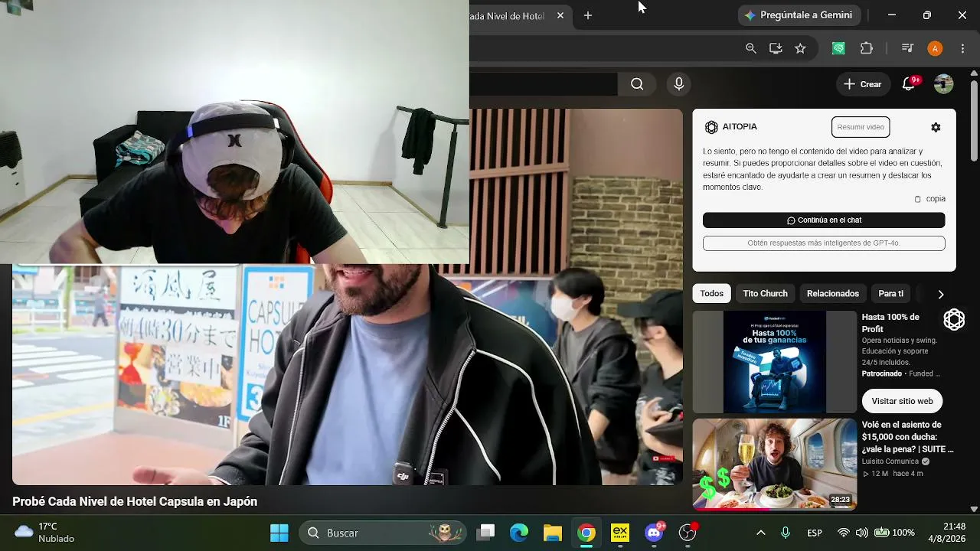The height and width of the screenshot is (551, 980).
Task: Open the volume speaker tray icon
Action: pos(862,533)
